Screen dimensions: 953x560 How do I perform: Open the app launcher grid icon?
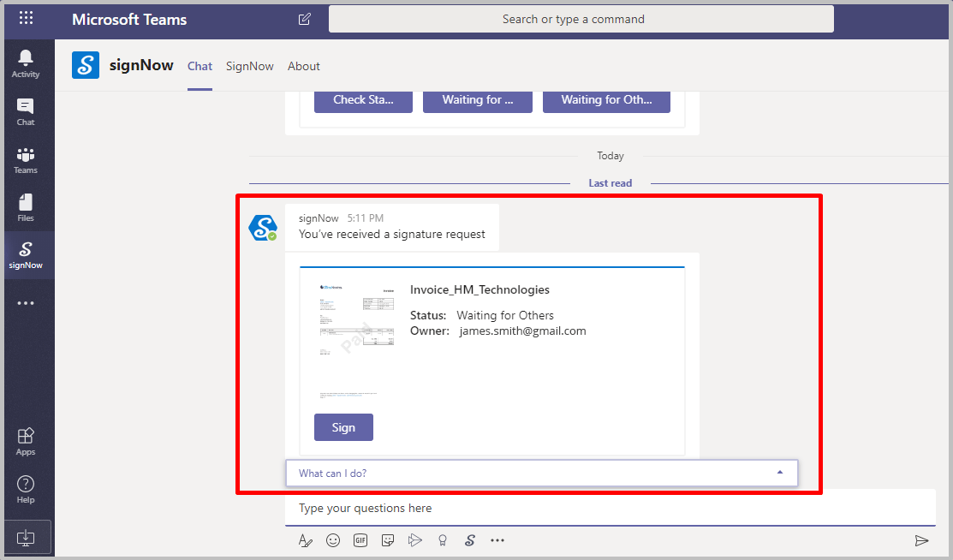(x=26, y=18)
